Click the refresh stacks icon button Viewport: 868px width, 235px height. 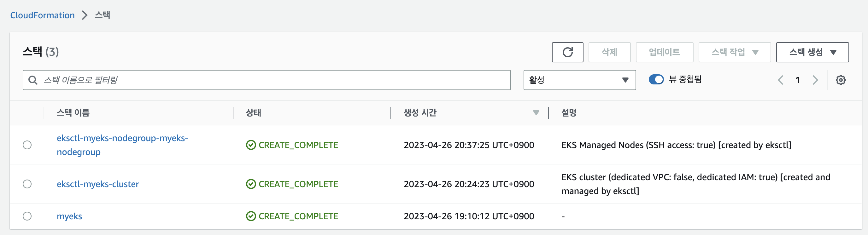click(x=567, y=52)
